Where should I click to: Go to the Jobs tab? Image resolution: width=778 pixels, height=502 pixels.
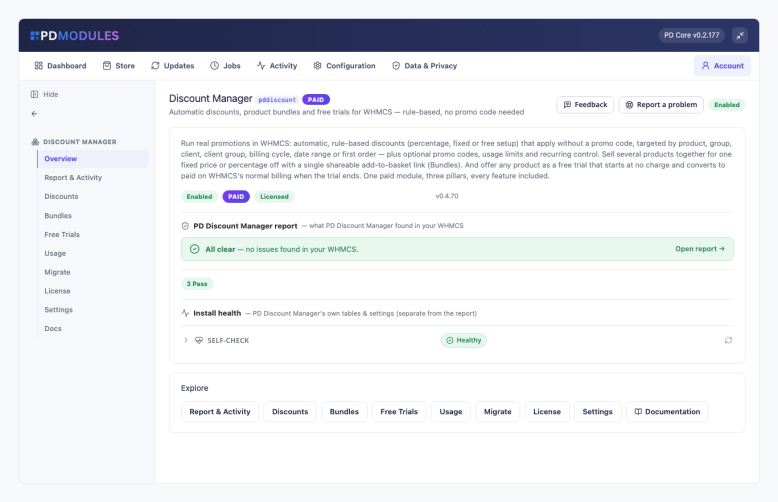(x=225, y=65)
